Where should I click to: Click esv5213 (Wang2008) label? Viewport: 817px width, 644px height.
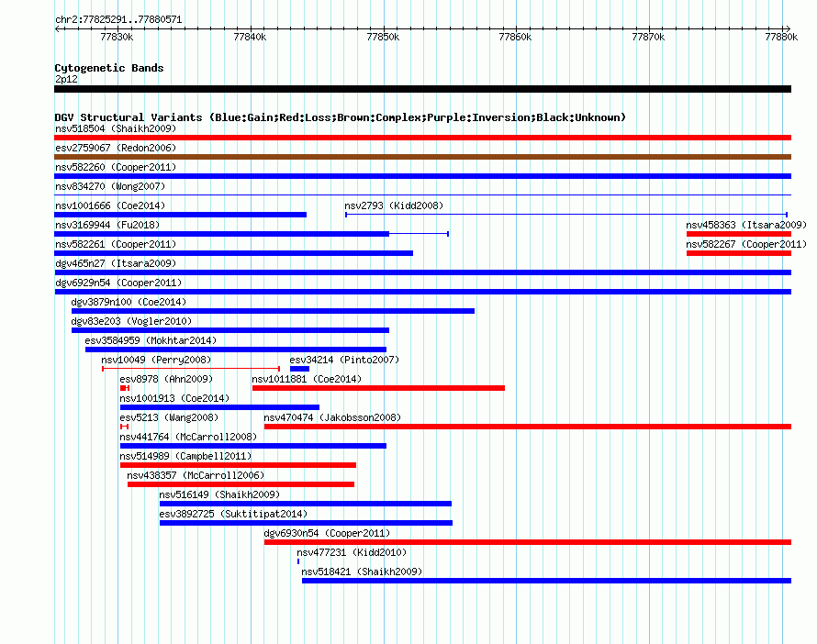click(x=169, y=417)
